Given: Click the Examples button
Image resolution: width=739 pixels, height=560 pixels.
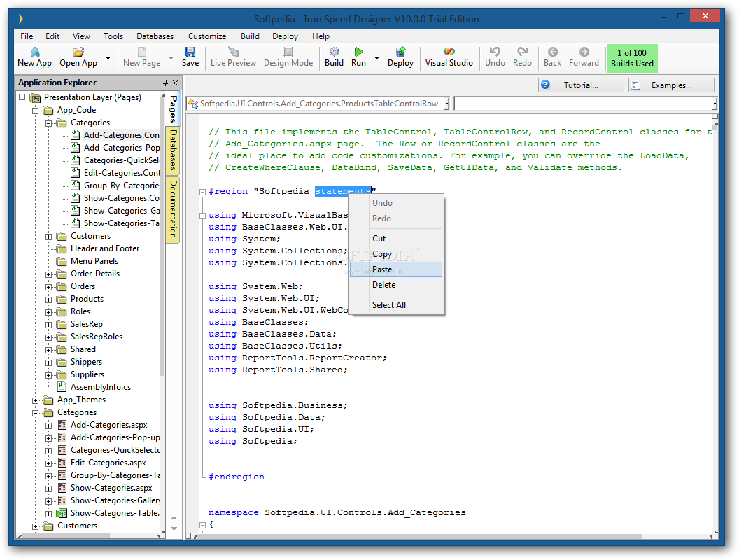Looking at the screenshot, I should 672,85.
